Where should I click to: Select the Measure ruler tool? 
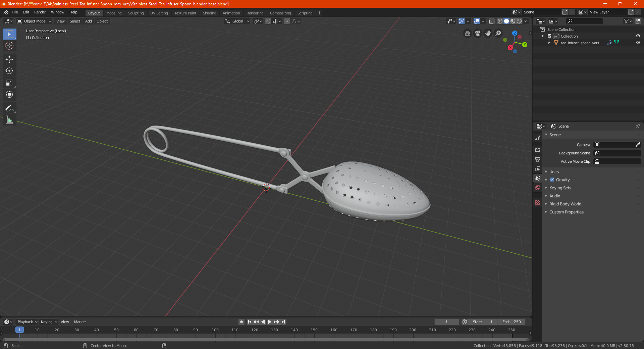[x=9, y=120]
